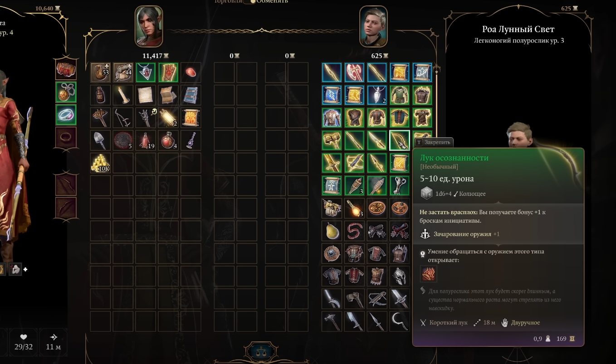Viewport: 616px width, 364px height.
Task: Pick the shovel in player inventory
Action: pos(100,141)
